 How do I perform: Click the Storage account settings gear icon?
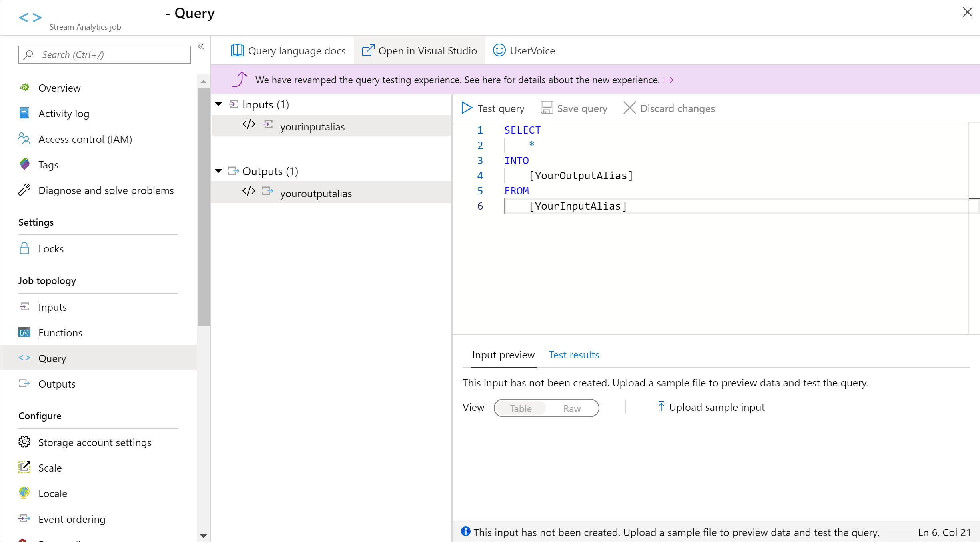[x=24, y=442]
